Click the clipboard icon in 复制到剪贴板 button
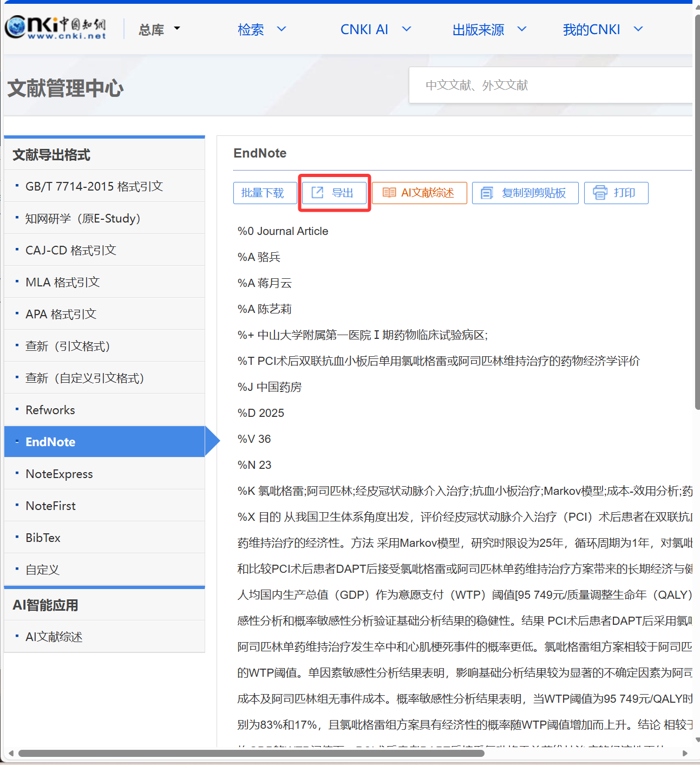 [x=487, y=193]
